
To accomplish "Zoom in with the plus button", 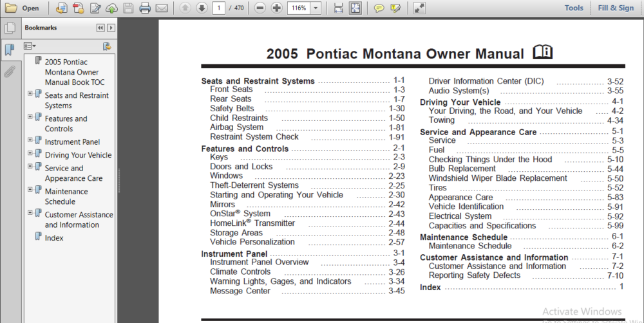I will tap(277, 8).
